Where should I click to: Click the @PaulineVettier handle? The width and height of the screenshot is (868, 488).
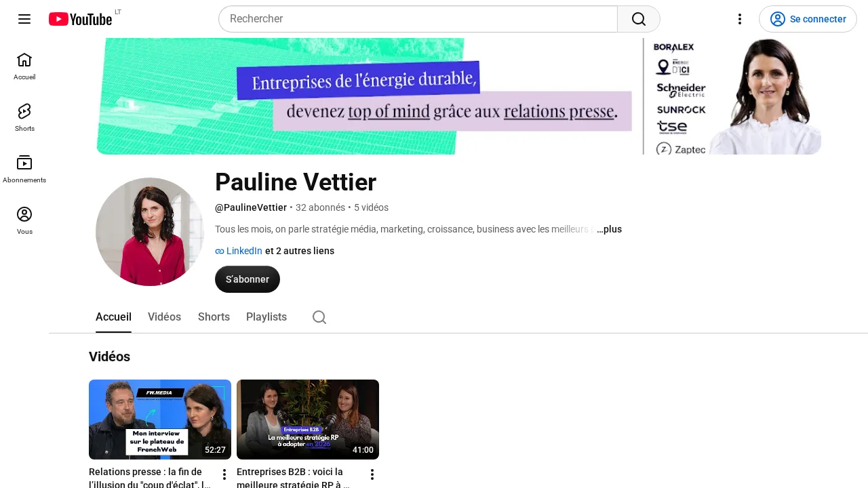tap(251, 207)
